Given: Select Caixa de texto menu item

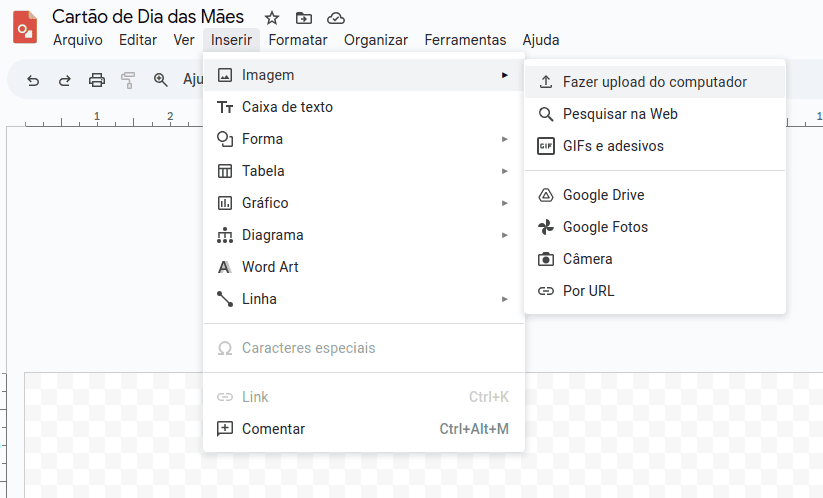Looking at the screenshot, I should point(364,107).
